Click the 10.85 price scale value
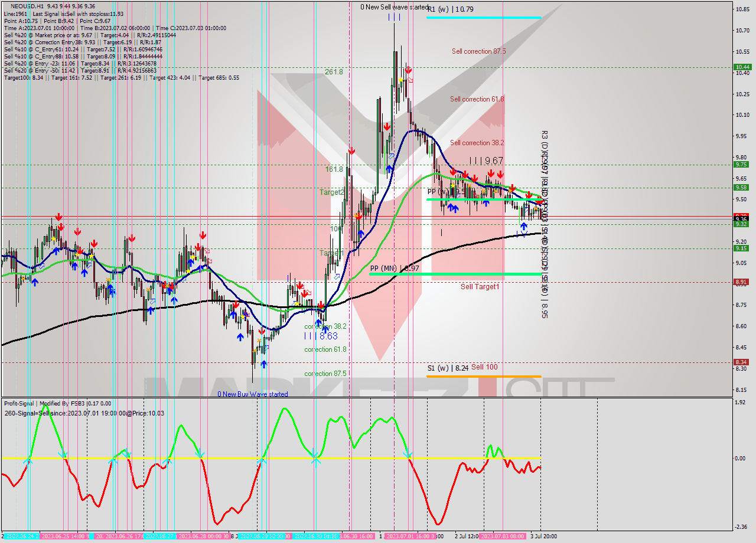The image size is (756, 543). tap(742, 9)
